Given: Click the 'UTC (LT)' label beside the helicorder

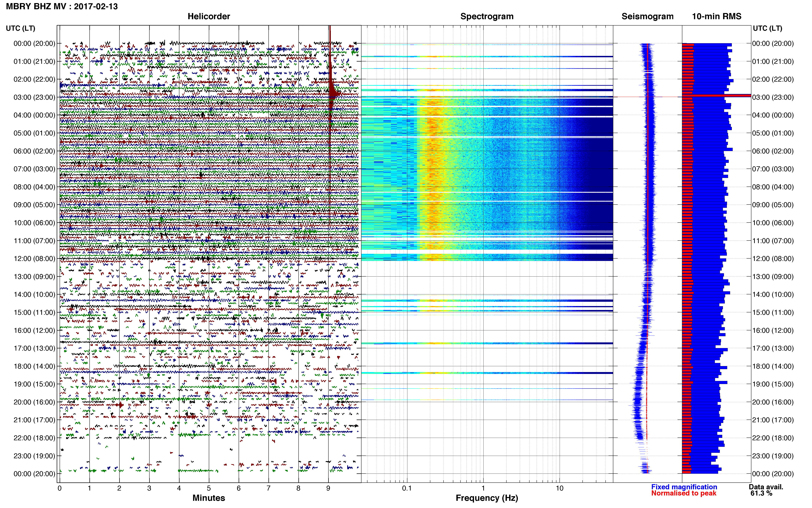Looking at the screenshot, I should click(x=21, y=28).
